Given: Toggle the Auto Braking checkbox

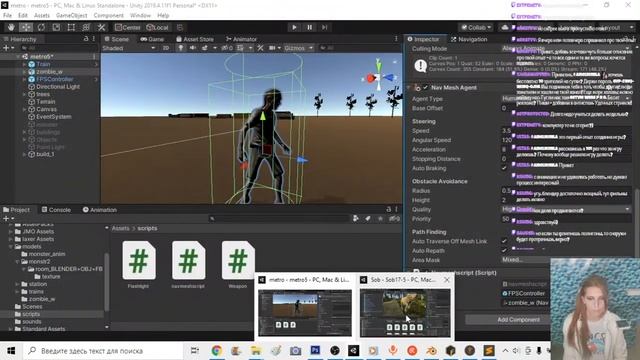Looking at the screenshot, I should tap(504, 168).
